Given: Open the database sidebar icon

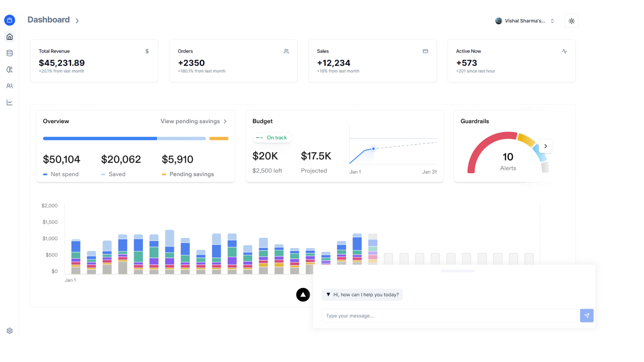Looking at the screenshot, I should (x=10, y=53).
